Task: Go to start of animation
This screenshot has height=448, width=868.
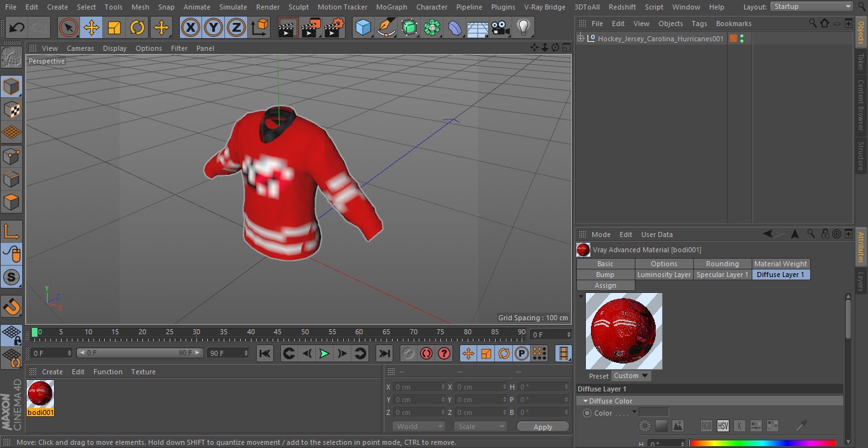Action: pos(265,353)
